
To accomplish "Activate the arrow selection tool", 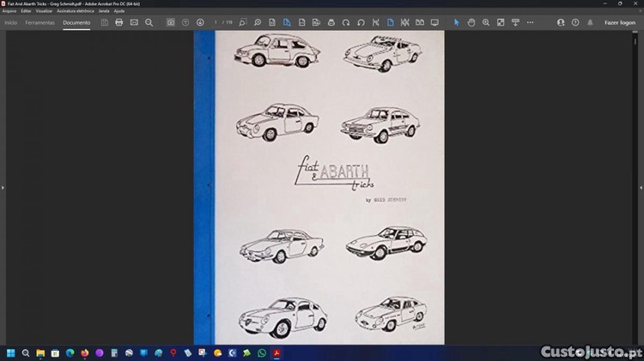I will point(457,22).
